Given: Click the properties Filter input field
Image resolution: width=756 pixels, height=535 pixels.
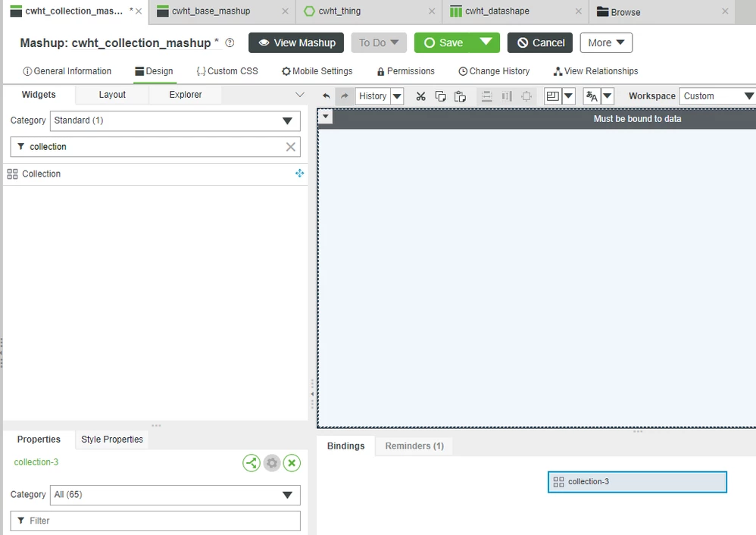Looking at the screenshot, I should click(x=155, y=521).
